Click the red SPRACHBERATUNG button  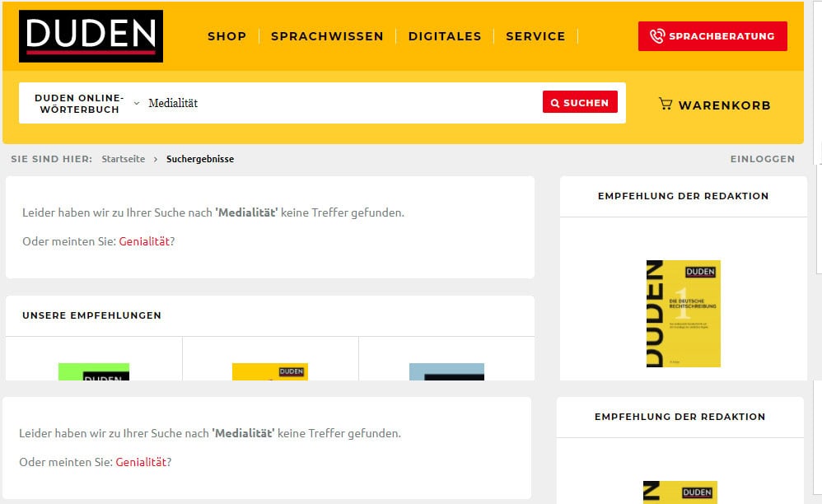[x=712, y=36]
